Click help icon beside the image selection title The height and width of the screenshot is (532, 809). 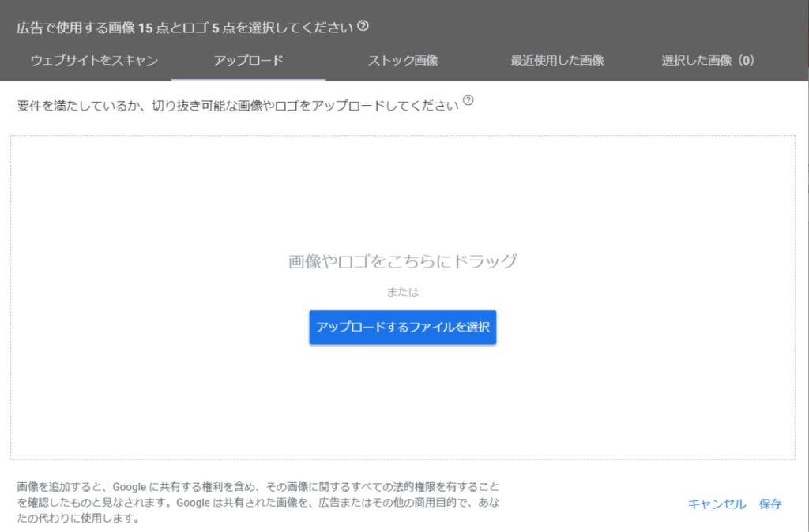click(x=363, y=26)
